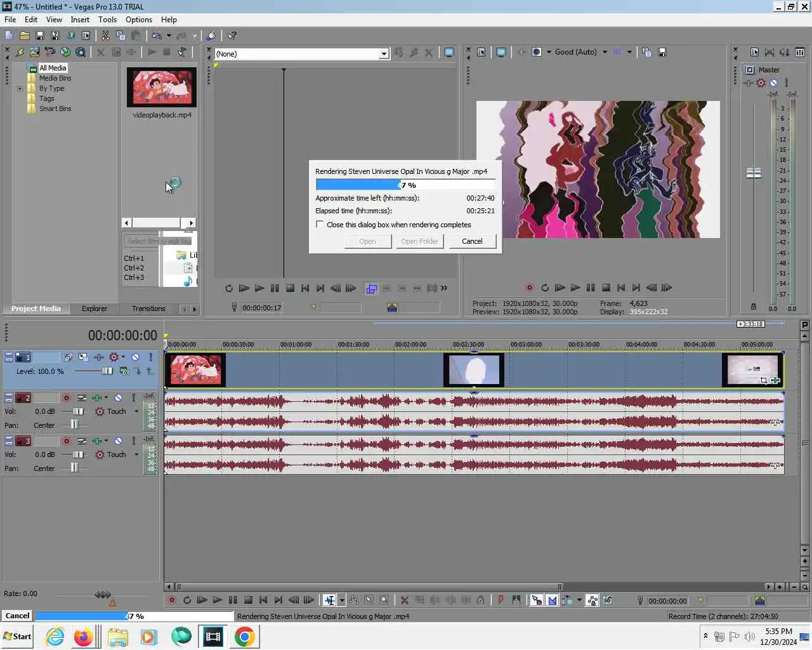Open Firefox from the taskbar
Screen dimensions: 812x650
coord(83,637)
